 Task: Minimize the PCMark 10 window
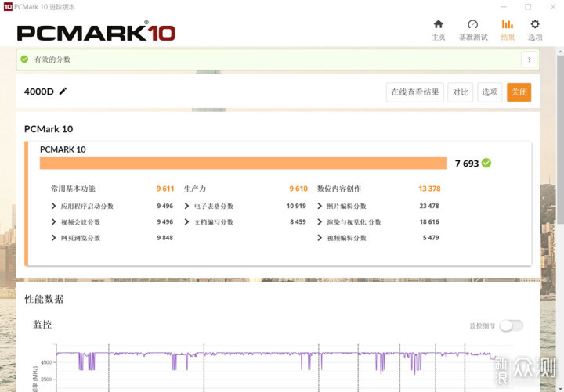[504, 7]
